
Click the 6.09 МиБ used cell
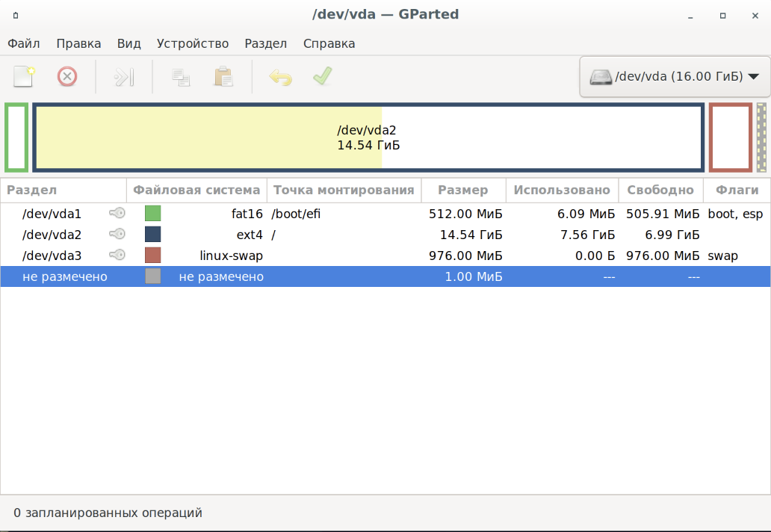[x=586, y=214]
